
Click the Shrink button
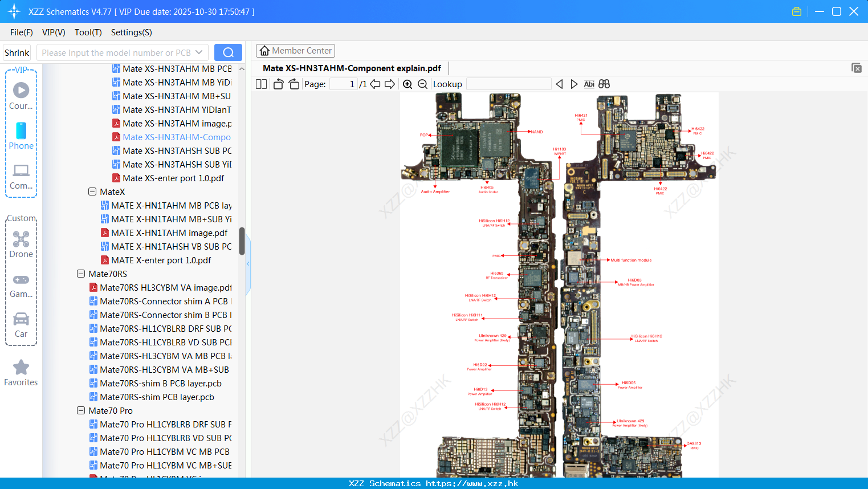pos(17,52)
